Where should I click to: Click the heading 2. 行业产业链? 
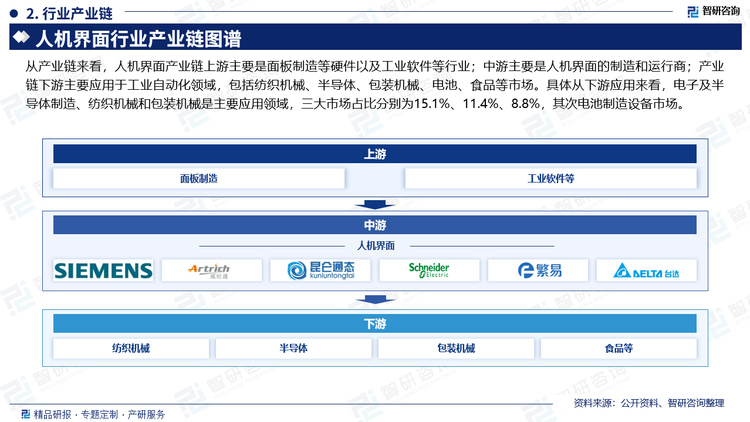[x=69, y=13]
